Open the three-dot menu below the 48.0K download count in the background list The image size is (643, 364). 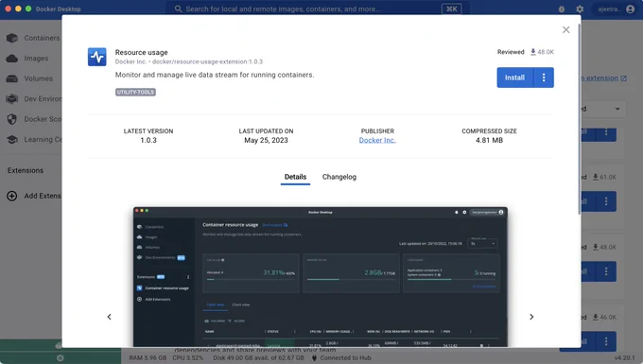pos(606,271)
